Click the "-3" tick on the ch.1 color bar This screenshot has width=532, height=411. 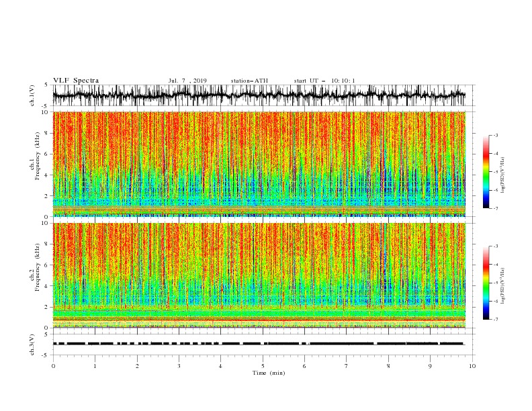point(496,135)
